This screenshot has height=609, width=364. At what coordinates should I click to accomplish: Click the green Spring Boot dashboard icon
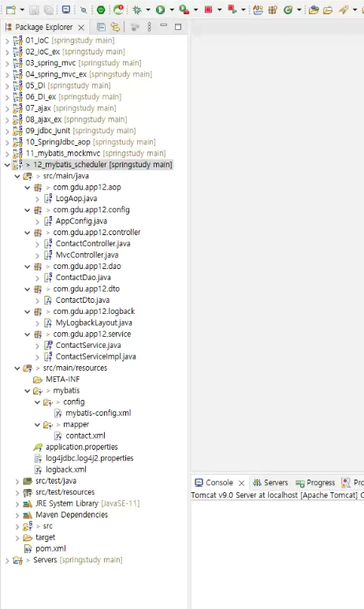[101, 9]
